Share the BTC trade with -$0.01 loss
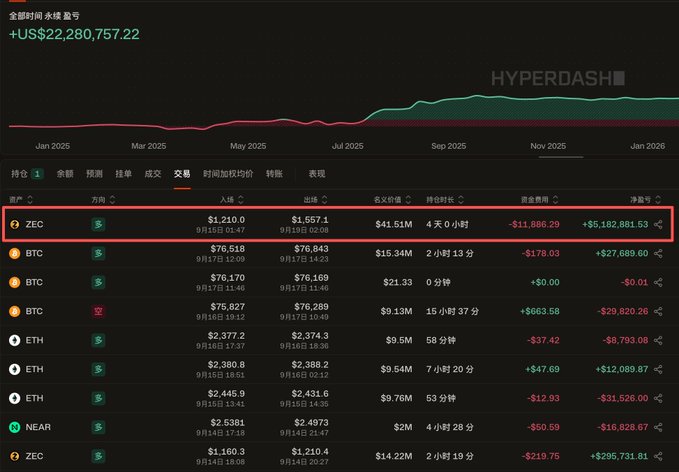679x472 pixels. click(658, 282)
